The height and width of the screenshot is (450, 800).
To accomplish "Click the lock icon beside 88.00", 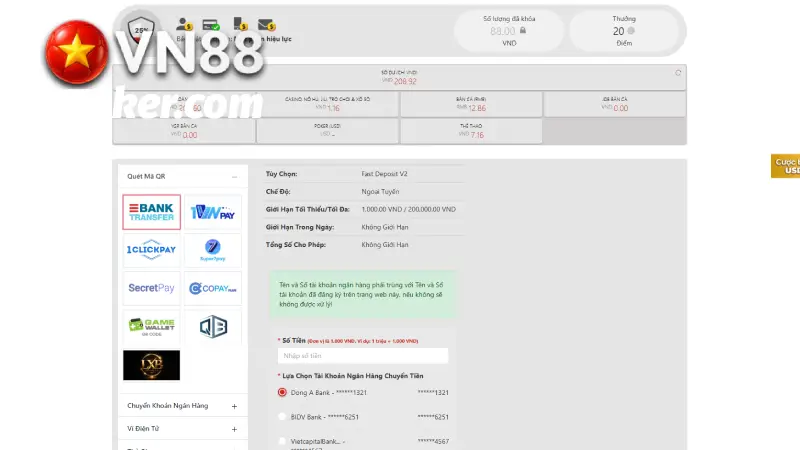I will (x=522, y=31).
